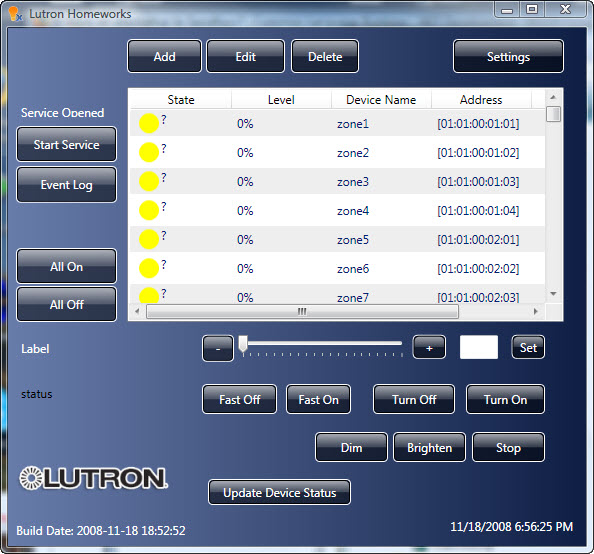Click zone6 yellow state indicator
The image size is (594, 554).
149,268
